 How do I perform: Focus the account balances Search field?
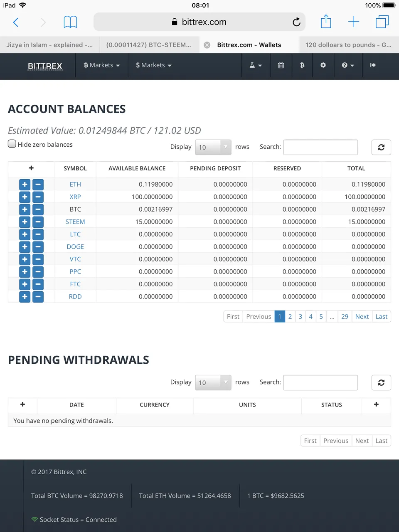coord(320,147)
